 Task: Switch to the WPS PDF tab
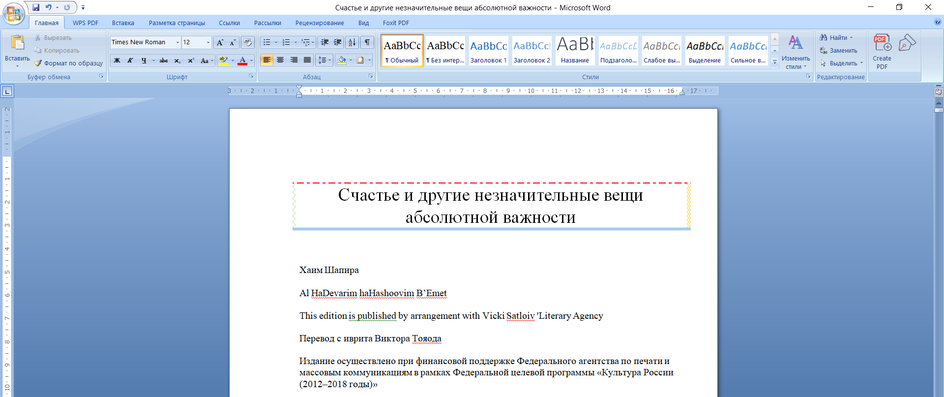pyautogui.click(x=85, y=23)
